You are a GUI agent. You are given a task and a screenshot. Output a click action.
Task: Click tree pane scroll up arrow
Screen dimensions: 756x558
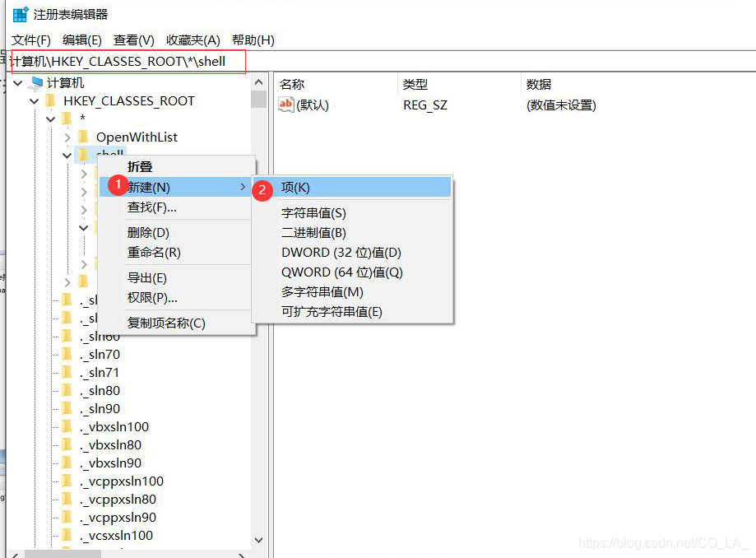tap(259, 82)
